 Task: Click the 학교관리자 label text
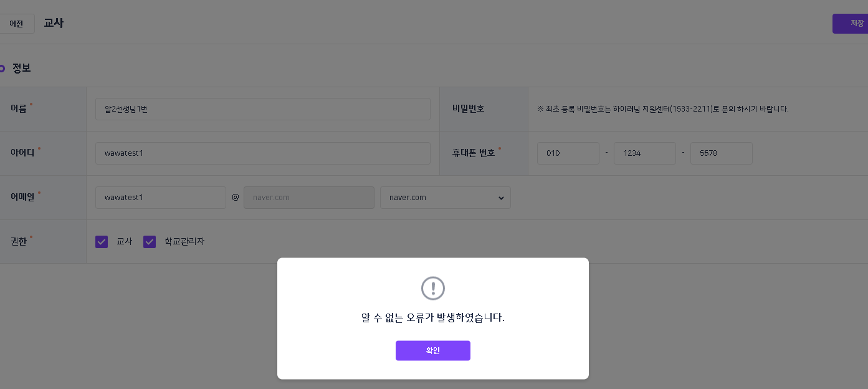(184, 241)
